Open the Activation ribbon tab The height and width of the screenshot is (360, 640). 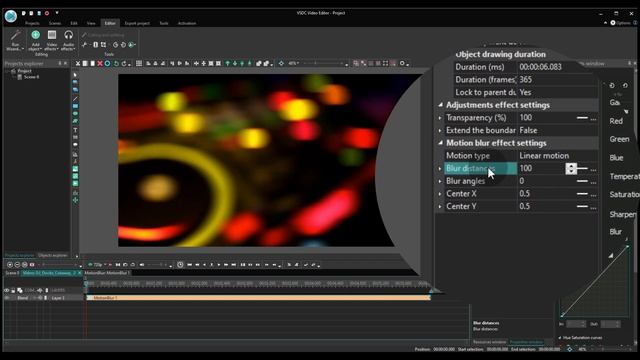click(187, 23)
